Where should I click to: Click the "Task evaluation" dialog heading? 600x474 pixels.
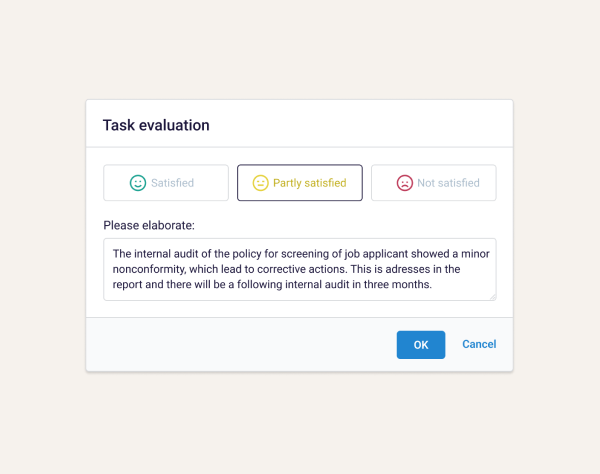point(156,125)
